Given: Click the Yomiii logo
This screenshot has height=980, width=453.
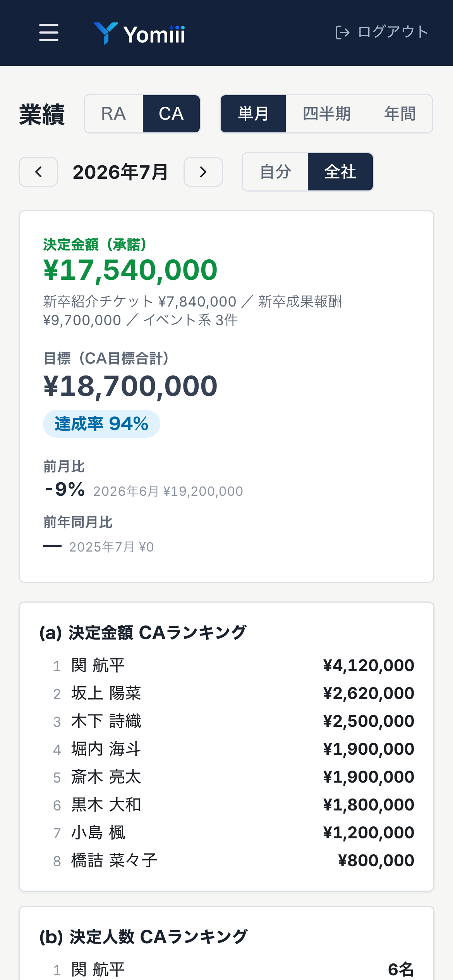Looking at the screenshot, I should click(x=139, y=34).
